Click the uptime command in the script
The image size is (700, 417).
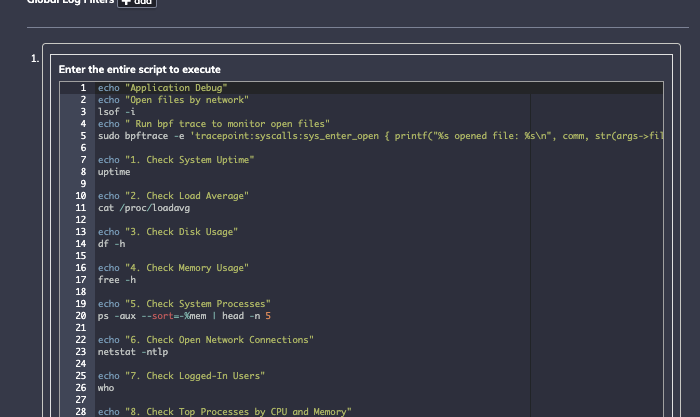point(113,171)
